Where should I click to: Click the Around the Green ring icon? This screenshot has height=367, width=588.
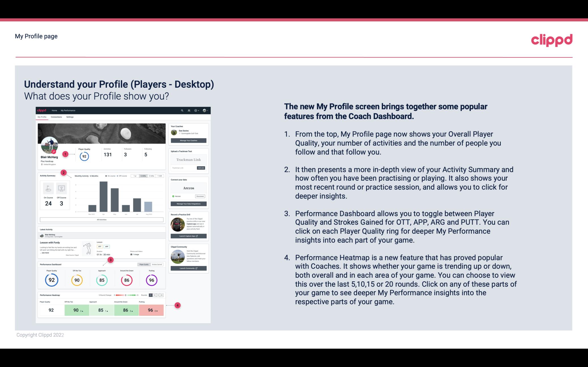click(x=127, y=279)
